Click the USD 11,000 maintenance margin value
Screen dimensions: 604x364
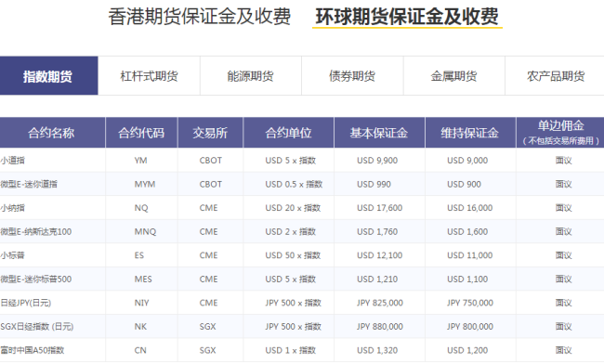(469, 255)
